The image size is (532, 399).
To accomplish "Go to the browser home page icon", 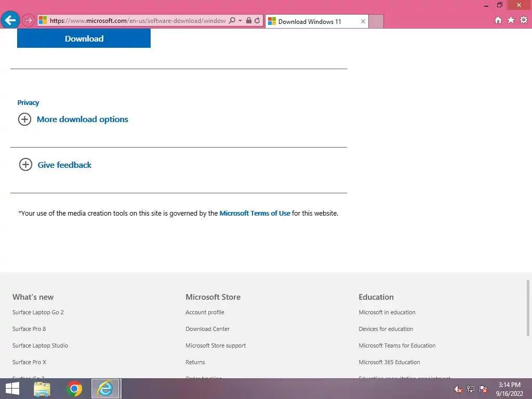I will [498, 20].
